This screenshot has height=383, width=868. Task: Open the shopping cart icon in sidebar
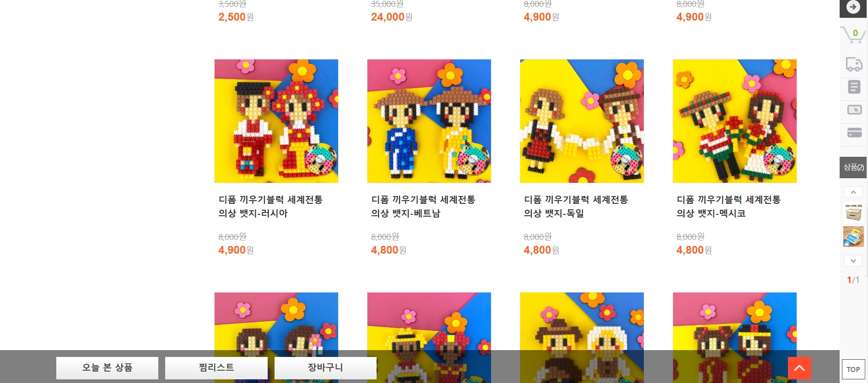tap(853, 34)
